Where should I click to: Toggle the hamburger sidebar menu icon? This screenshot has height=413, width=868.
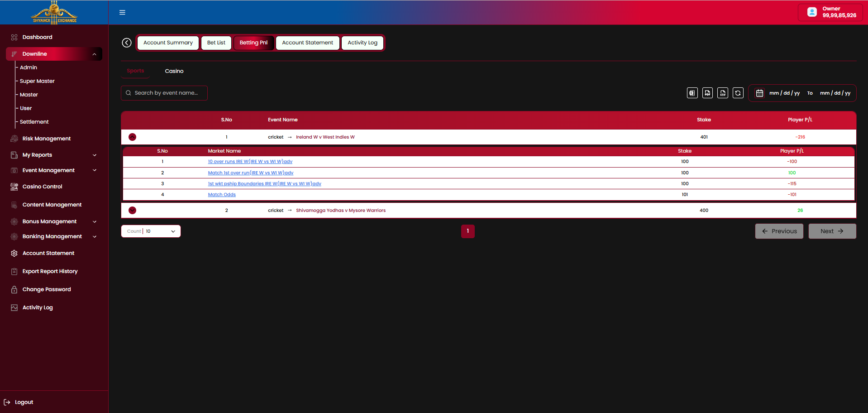click(x=122, y=12)
